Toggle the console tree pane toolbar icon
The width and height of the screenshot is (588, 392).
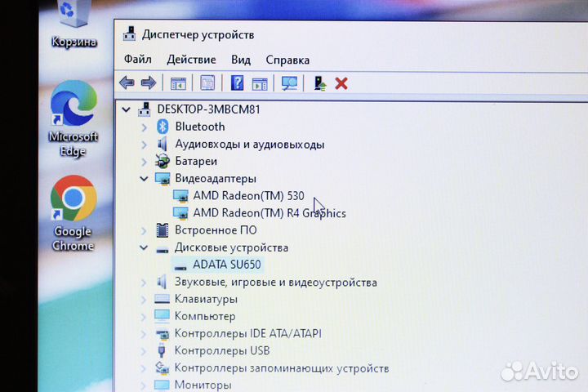coord(178,83)
